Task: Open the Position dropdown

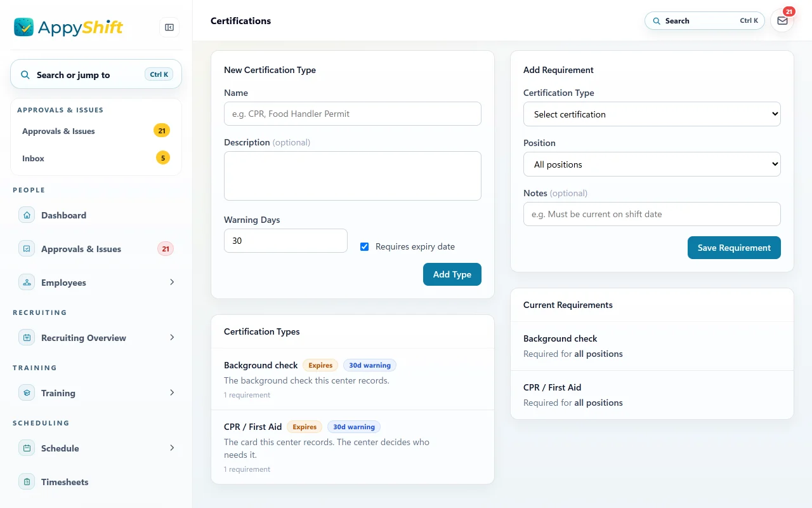Action: [x=652, y=164]
